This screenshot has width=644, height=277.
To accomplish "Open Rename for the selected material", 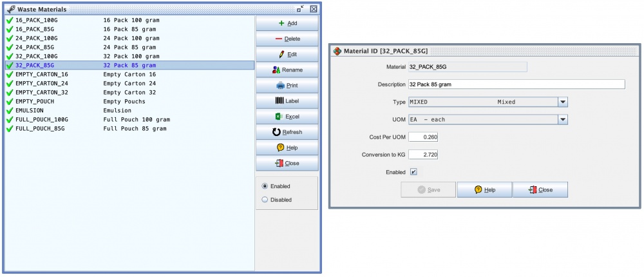I will 287,70.
